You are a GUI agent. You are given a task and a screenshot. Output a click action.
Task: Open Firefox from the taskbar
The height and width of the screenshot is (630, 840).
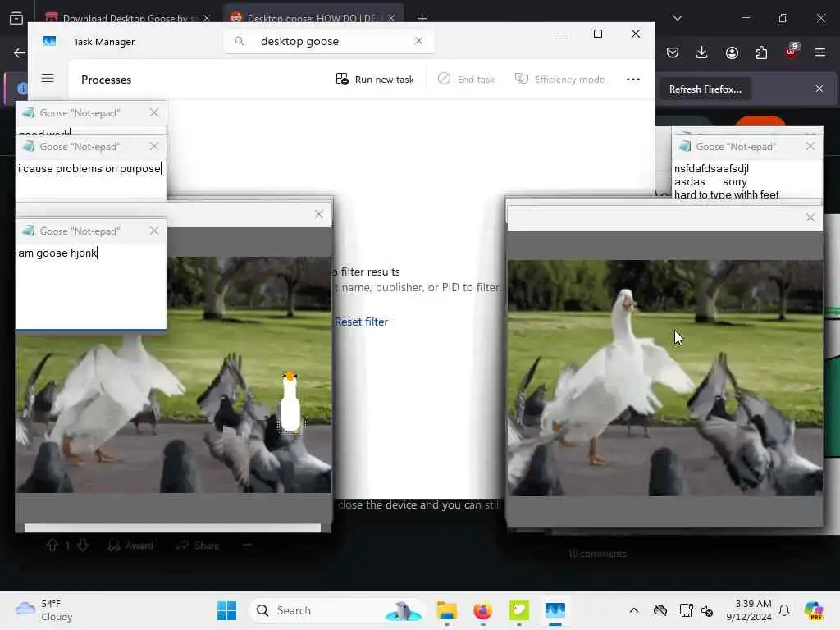tap(482, 610)
